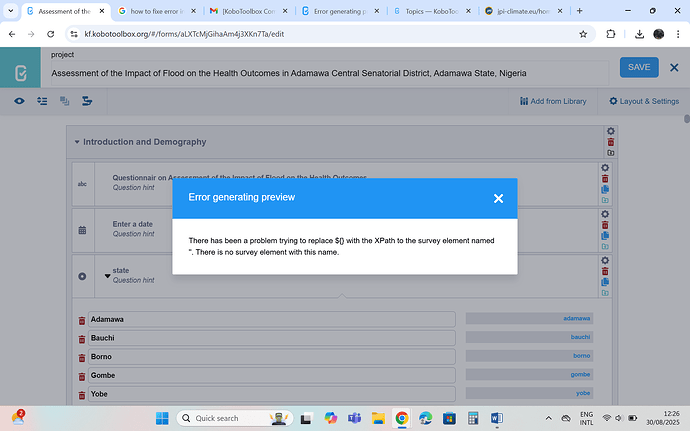Open the Chrome three-dot menu
The height and width of the screenshot is (431, 690).
click(x=678, y=34)
